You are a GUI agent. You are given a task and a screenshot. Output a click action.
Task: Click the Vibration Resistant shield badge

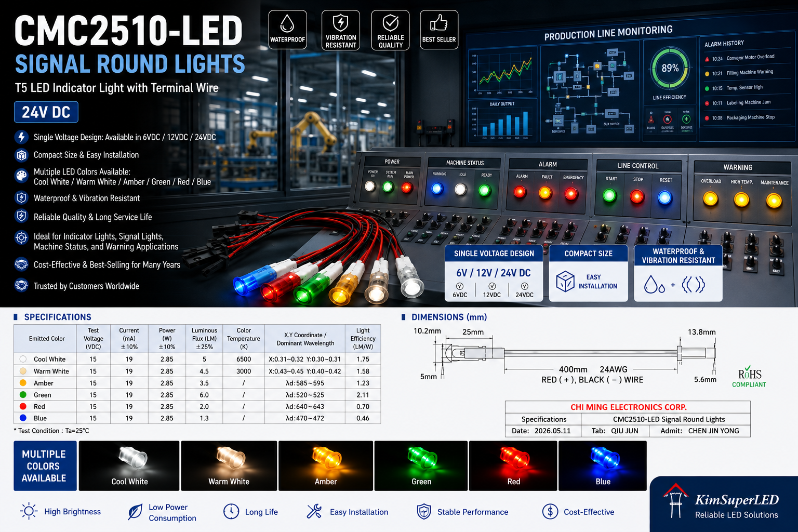pos(341,30)
